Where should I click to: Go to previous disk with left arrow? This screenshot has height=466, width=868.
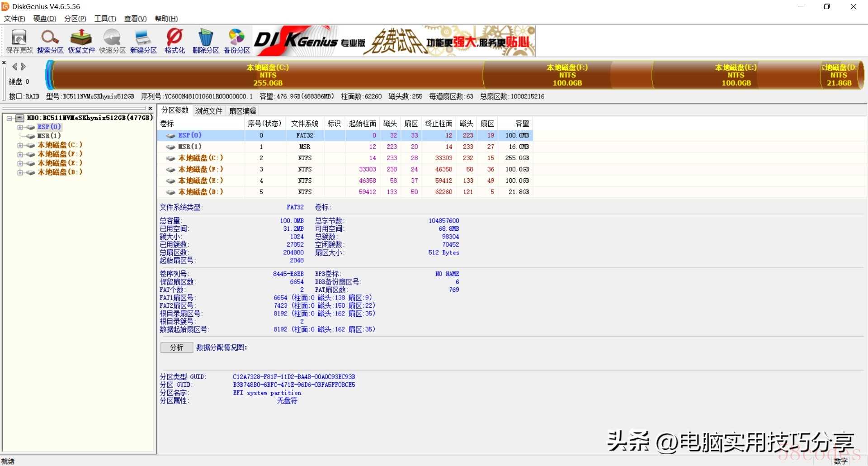pos(15,67)
